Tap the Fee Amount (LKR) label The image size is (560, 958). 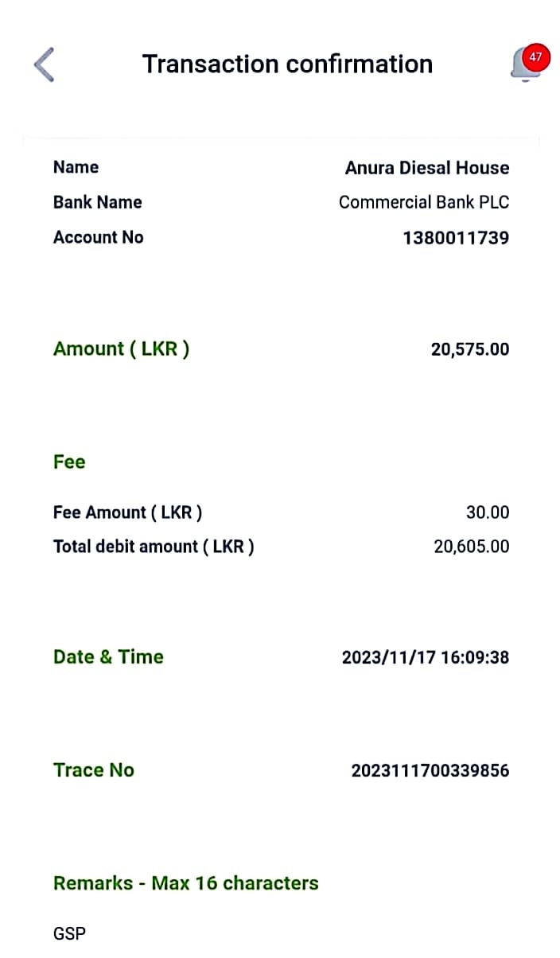point(127,512)
